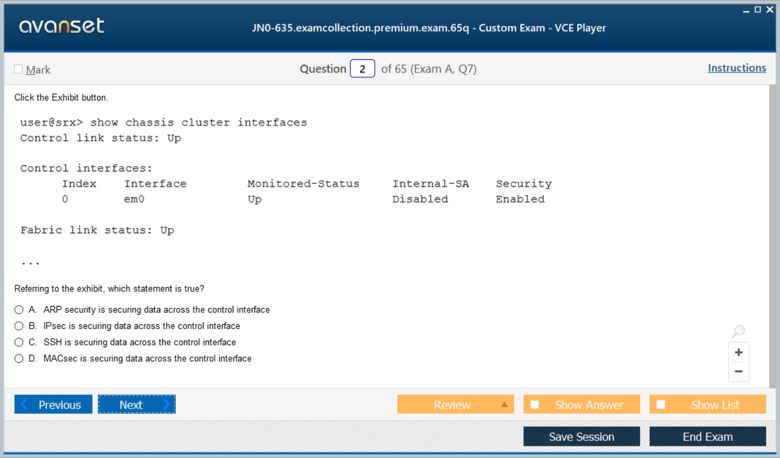The width and height of the screenshot is (780, 458).
Task: Choose answer B about IPsec
Action: (19, 326)
